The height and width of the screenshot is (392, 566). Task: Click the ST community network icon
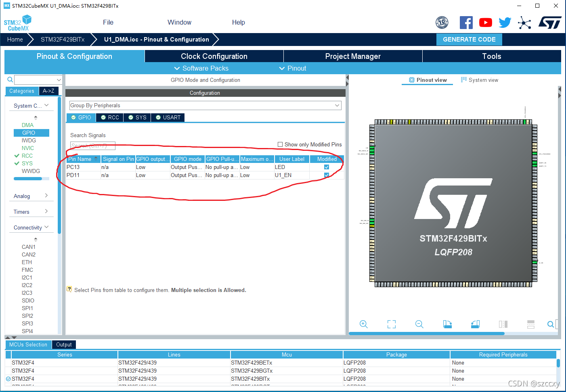[x=524, y=23]
